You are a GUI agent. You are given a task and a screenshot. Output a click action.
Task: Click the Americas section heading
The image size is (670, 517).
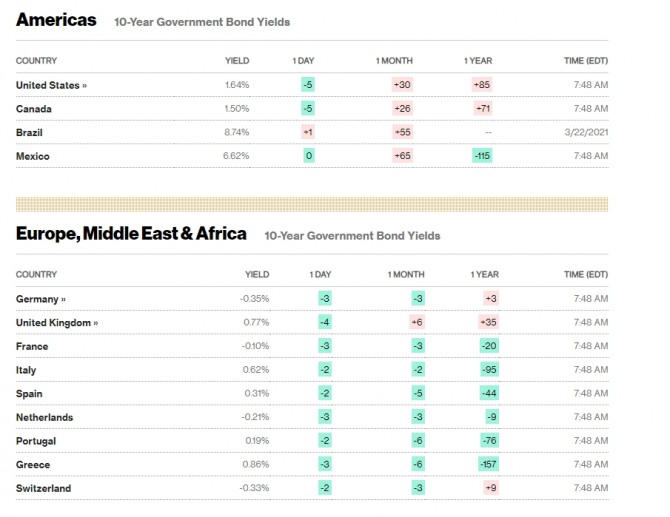(57, 20)
